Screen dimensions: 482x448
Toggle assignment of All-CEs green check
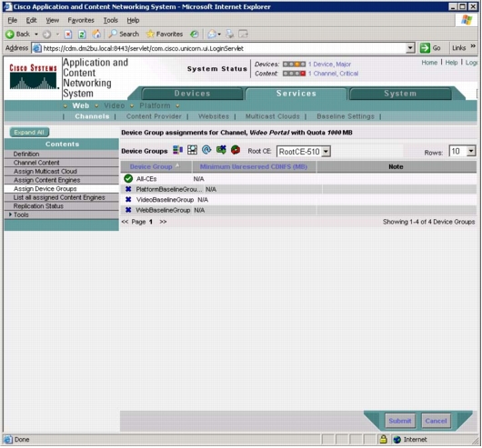128,178
